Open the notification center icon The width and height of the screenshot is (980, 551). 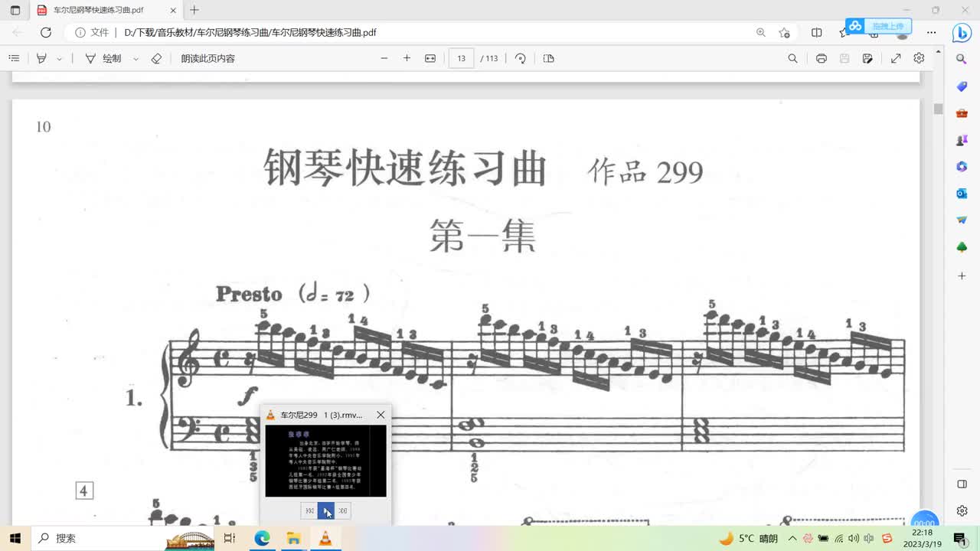tap(960, 539)
